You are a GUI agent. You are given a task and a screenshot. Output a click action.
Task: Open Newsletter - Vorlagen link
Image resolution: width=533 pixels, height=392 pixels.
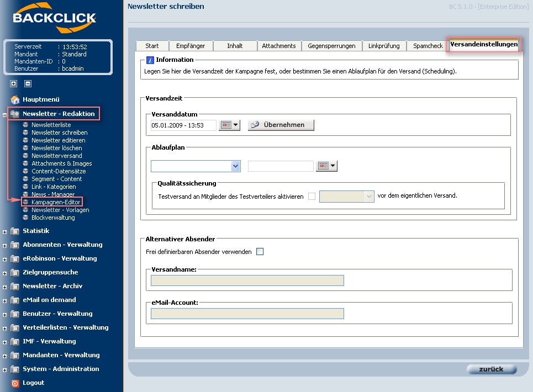click(60, 210)
